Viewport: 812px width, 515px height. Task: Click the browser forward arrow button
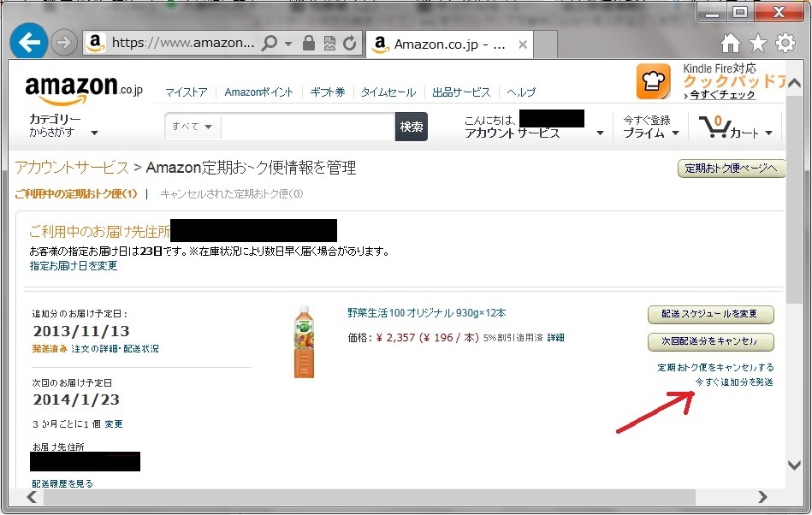coord(63,43)
